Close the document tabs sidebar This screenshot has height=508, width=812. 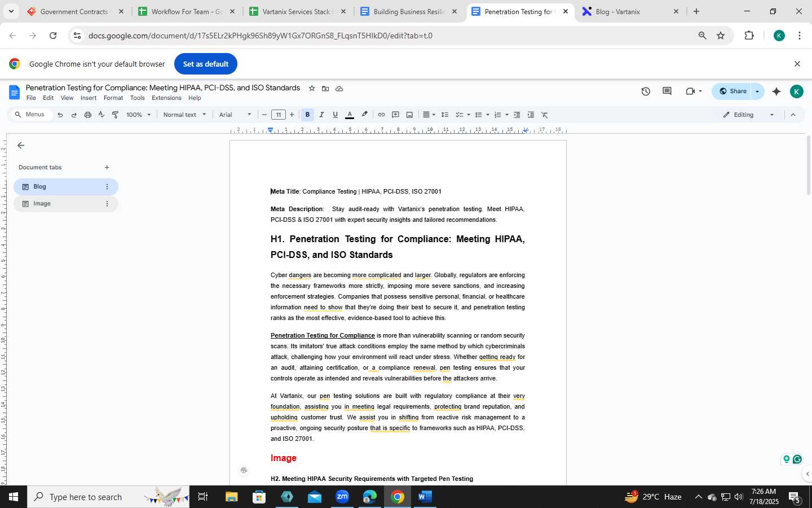click(21, 146)
